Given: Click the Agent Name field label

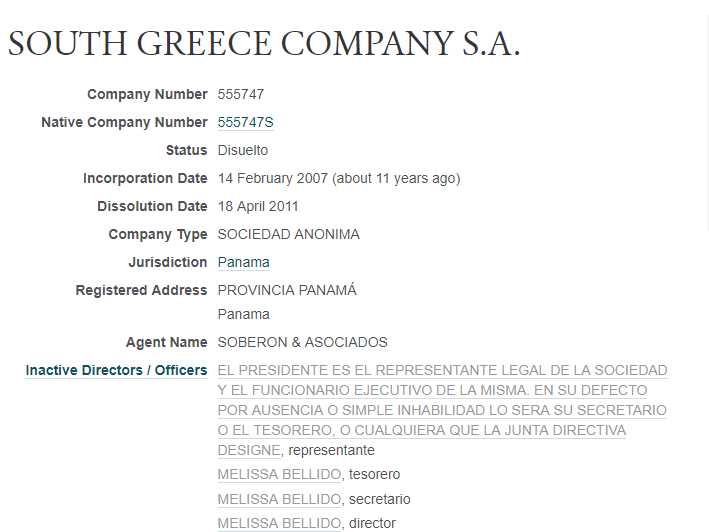Looking at the screenshot, I should point(166,342).
